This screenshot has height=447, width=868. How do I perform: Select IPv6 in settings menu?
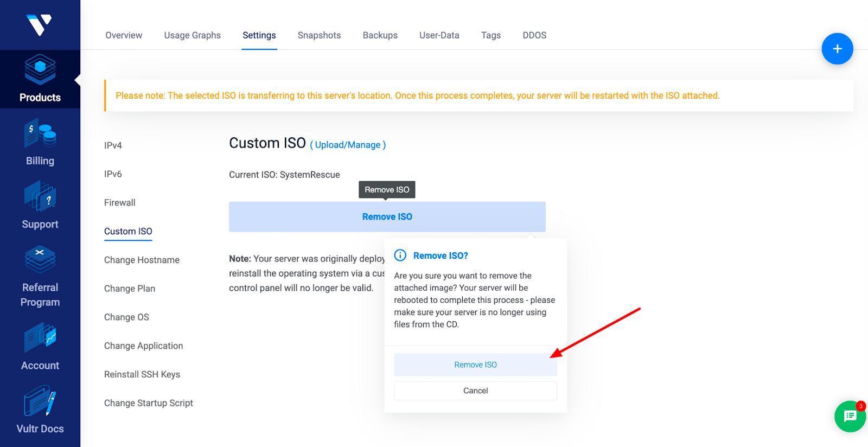pyautogui.click(x=113, y=174)
